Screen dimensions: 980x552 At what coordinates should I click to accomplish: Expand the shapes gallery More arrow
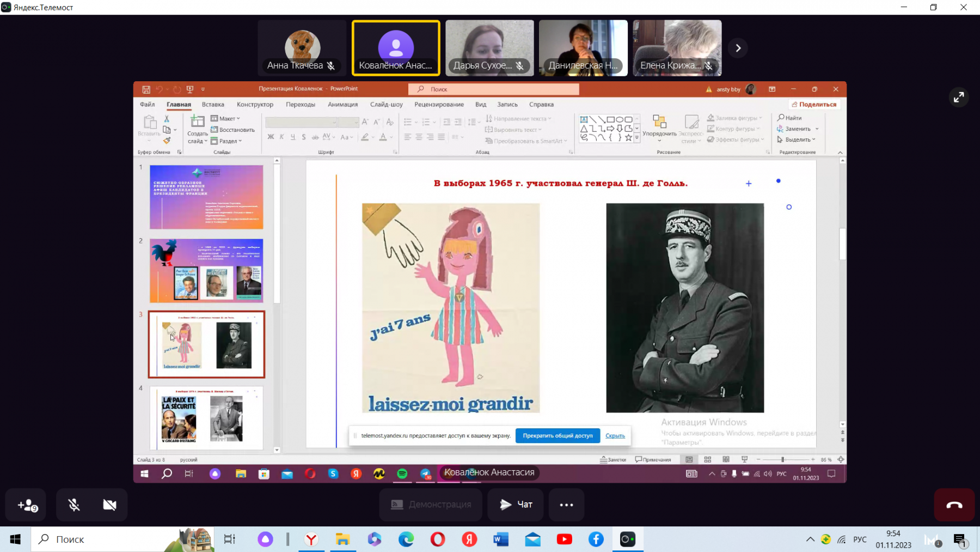636,138
